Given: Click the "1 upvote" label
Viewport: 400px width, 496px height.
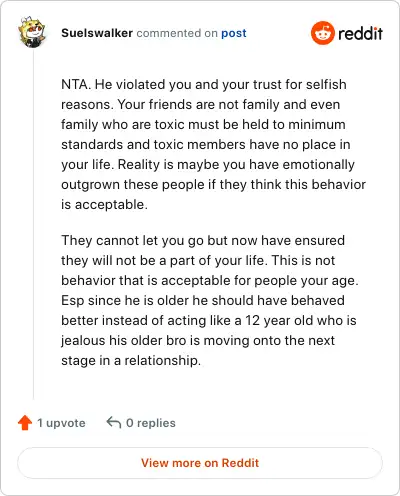Looking at the screenshot, I should [x=61, y=423].
